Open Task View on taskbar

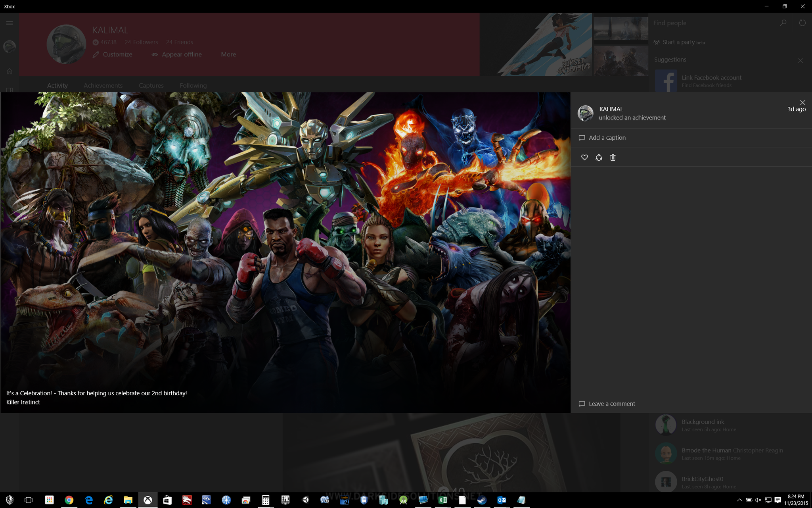pos(29,500)
